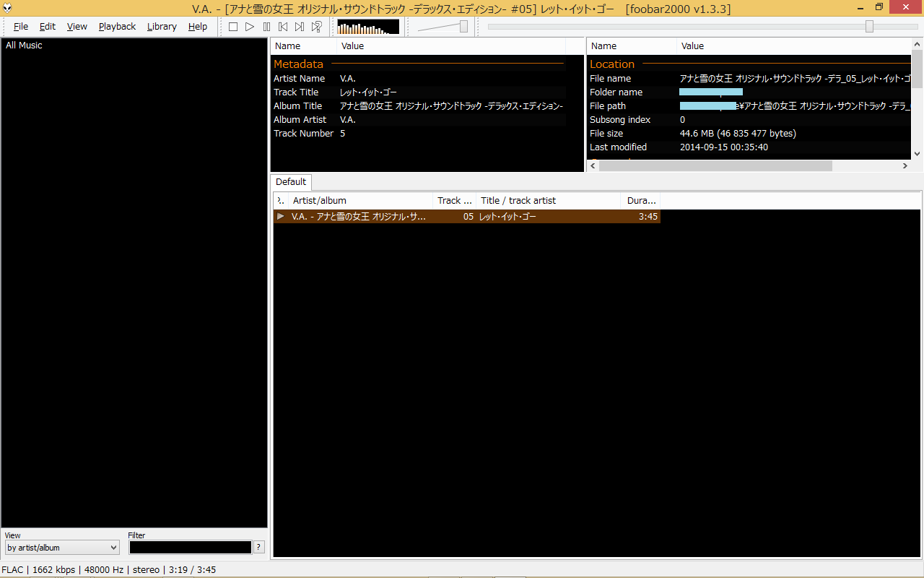Sort playlist by Duration column
The image size is (924, 578).
point(640,201)
